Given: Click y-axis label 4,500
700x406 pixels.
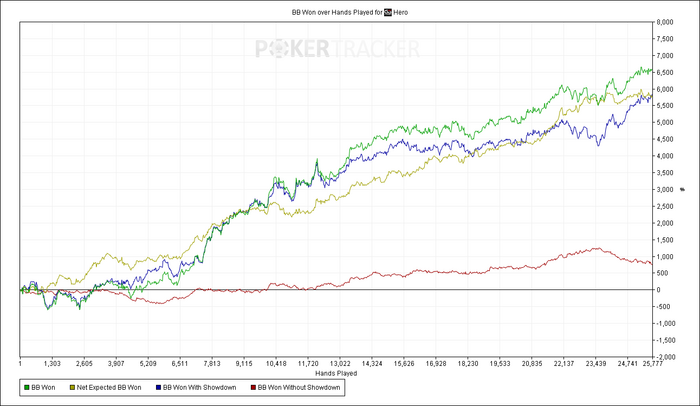Looking at the screenshot, I should (665, 139).
